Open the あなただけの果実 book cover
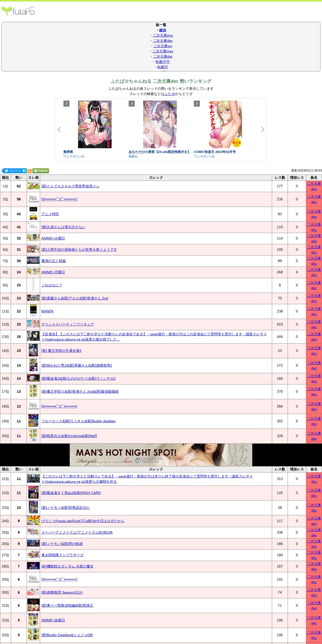Screen dimensions: 322x644 point(160,124)
